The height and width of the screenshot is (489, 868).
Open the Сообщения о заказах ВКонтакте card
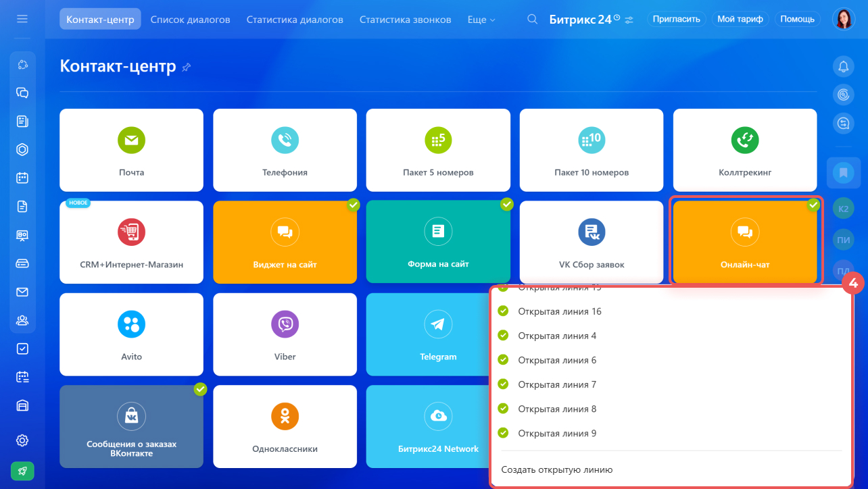(131, 426)
